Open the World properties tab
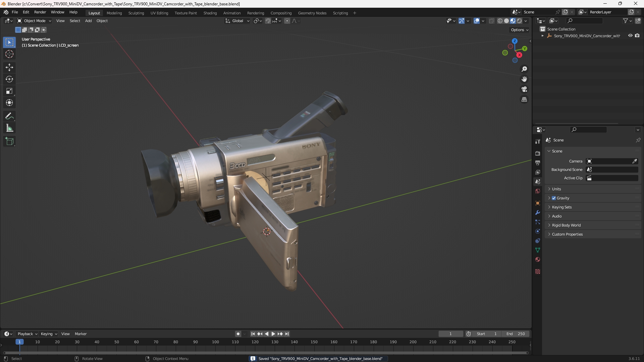Image resolution: width=644 pixels, height=362 pixels. (x=538, y=191)
